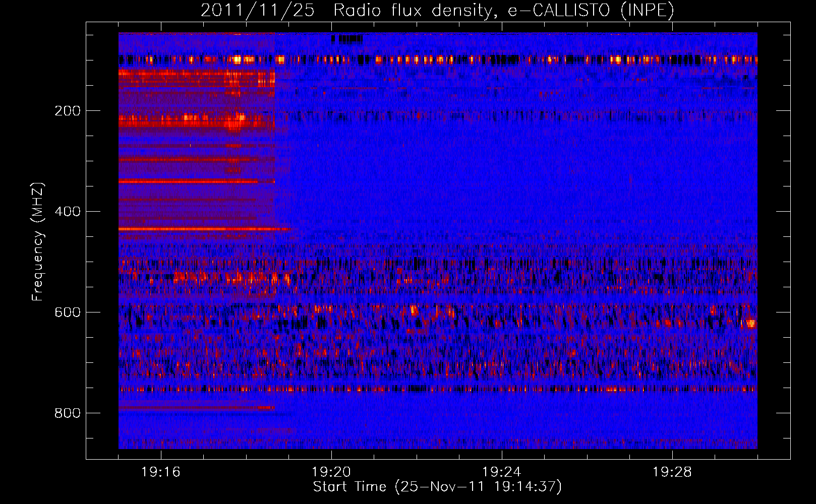Click the 19:16 time tick label

point(161,472)
